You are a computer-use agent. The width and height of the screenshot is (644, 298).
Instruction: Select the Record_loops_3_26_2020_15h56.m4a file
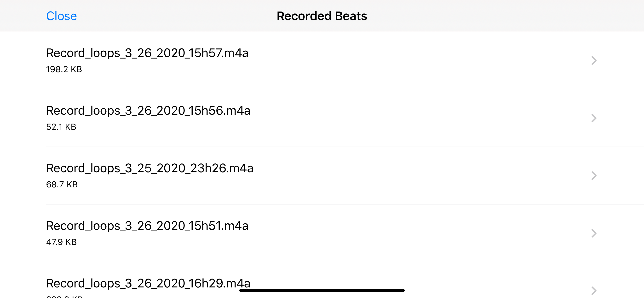148,110
